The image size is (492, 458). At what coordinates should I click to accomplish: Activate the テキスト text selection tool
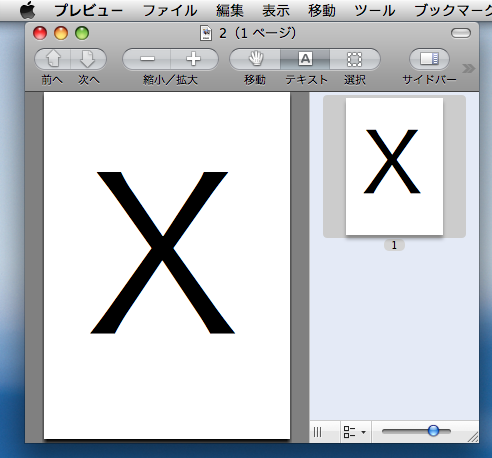tap(305, 59)
